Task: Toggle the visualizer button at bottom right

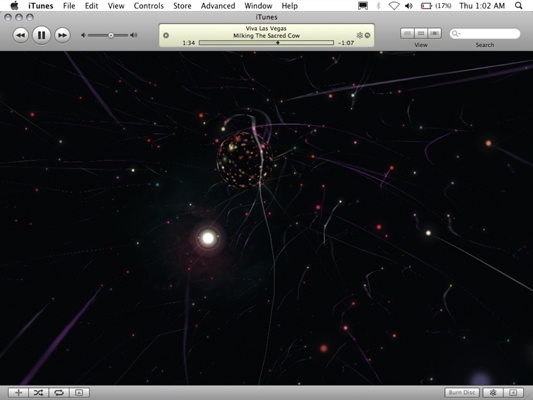Action: pyautogui.click(x=493, y=393)
